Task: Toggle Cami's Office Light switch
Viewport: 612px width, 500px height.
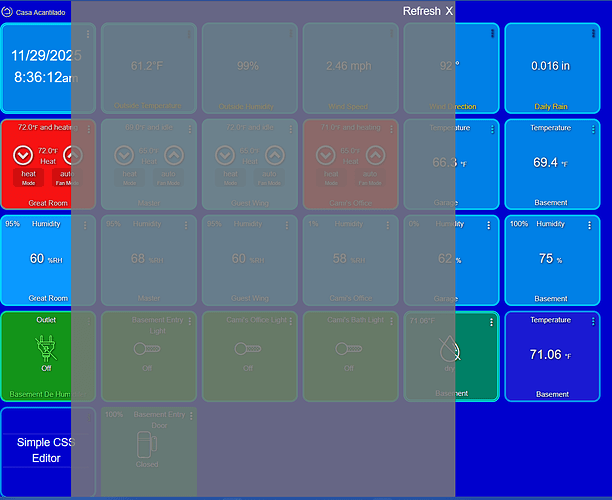Action: click(x=248, y=349)
